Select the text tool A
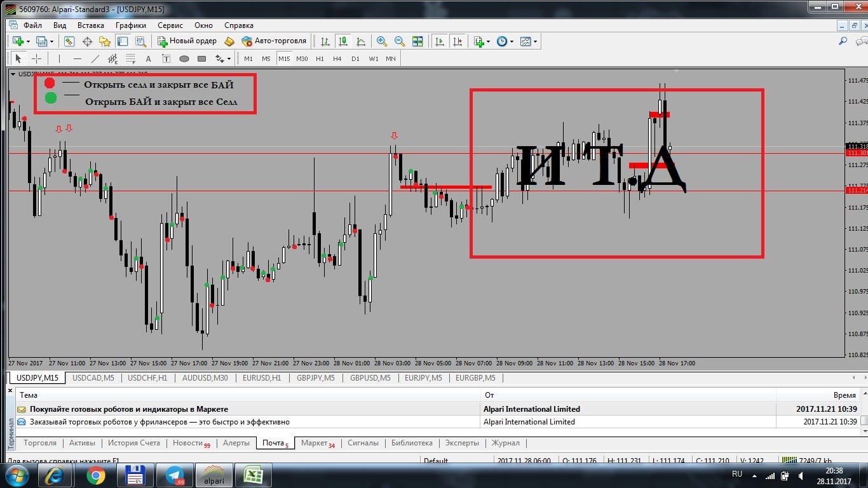The height and width of the screenshot is (488, 868). tap(148, 58)
